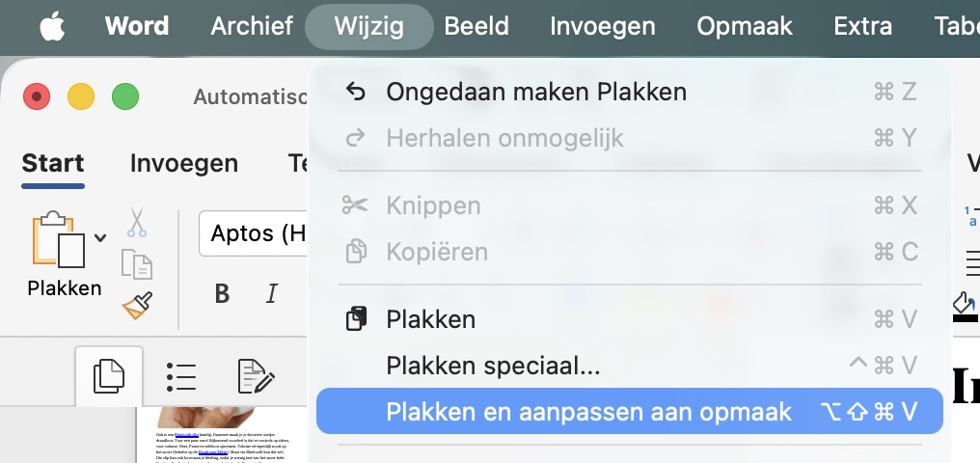Select Ongedaan maken Plakken menu entry

point(536,92)
